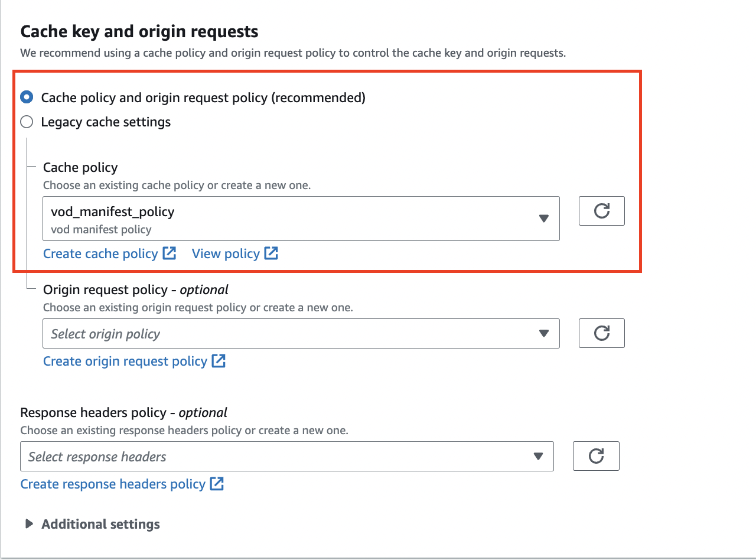Click the Create response headers policy link
The image size is (756, 560).
tap(113, 484)
